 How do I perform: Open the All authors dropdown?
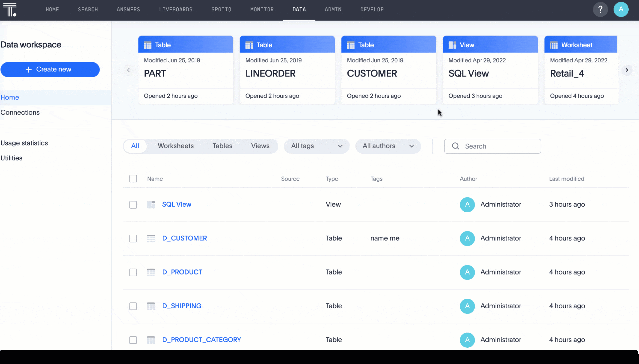(x=388, y=146)
